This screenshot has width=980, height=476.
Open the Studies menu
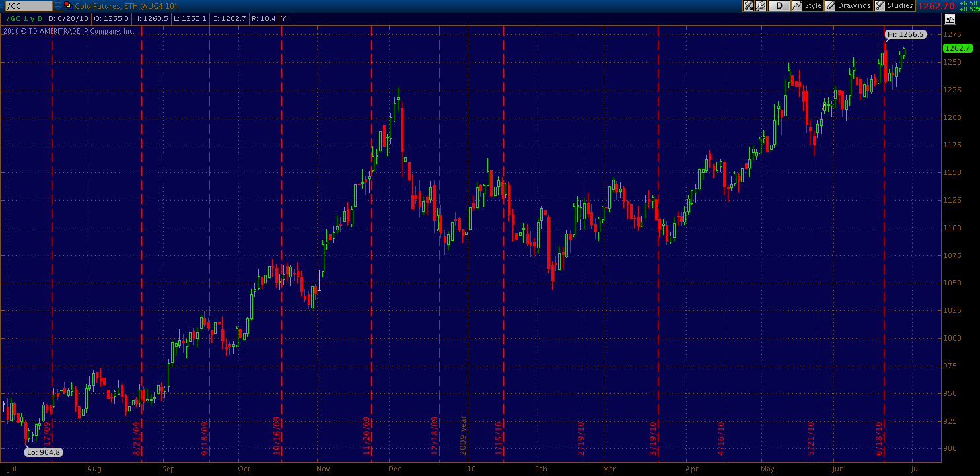[900, 5]
